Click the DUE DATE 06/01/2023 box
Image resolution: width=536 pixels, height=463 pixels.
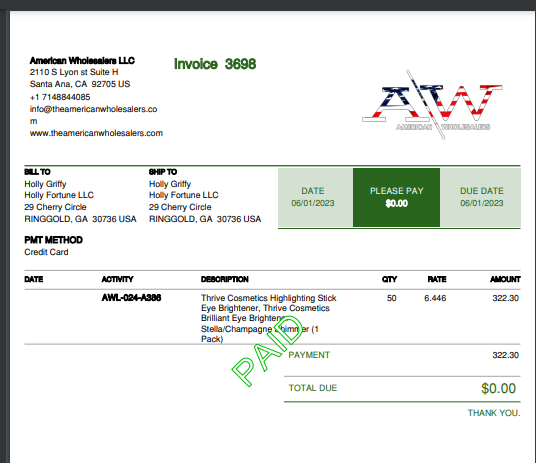481,197
